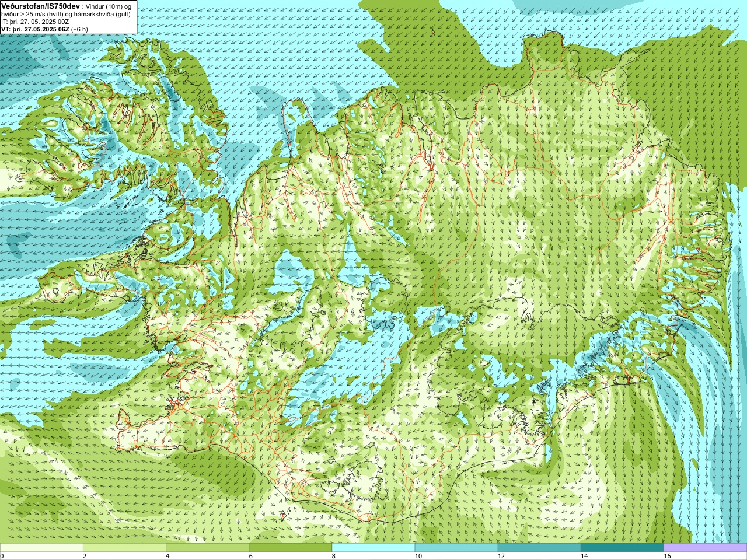Click the dark green 6–8 m/s legend segment

pos(291,548)
